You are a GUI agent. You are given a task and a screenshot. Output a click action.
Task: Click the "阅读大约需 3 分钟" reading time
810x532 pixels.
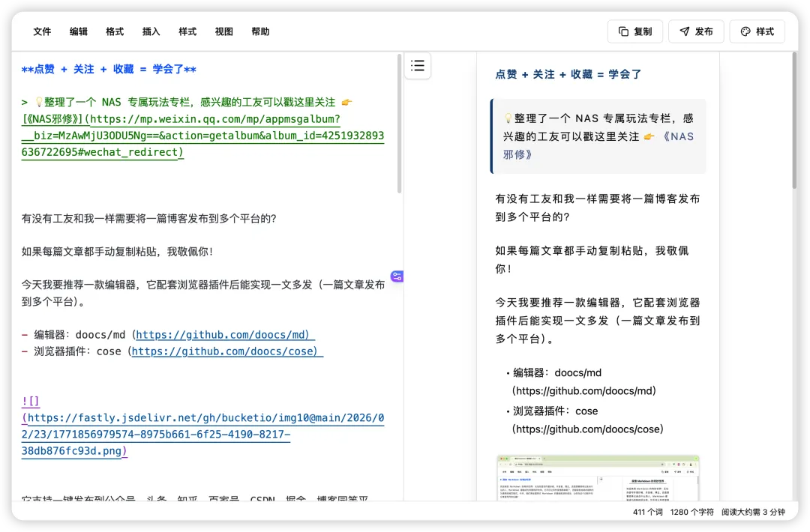753,512
